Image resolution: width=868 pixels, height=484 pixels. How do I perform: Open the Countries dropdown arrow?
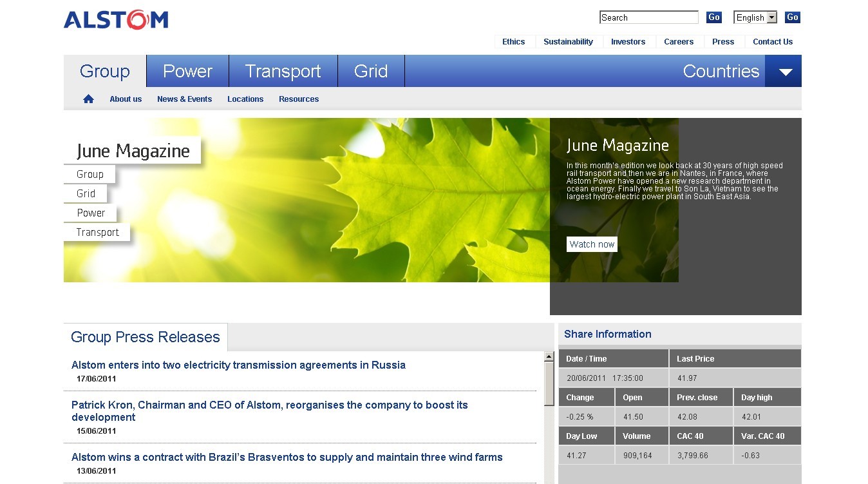pos(784,71)
